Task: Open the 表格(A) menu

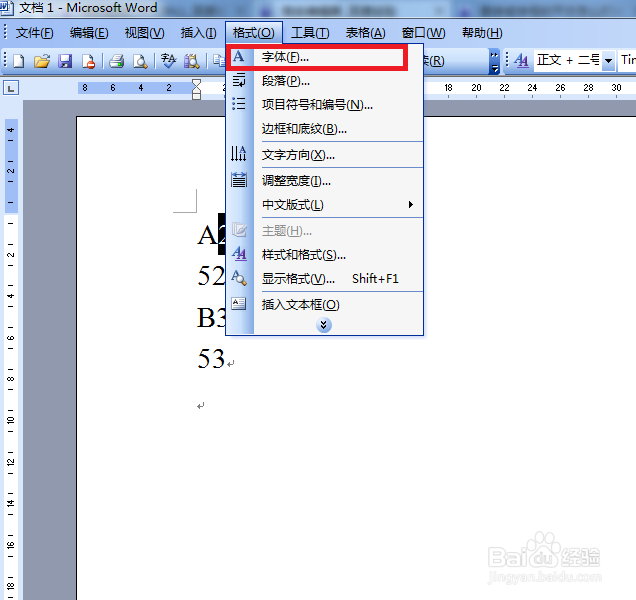Action: [365, 33]
